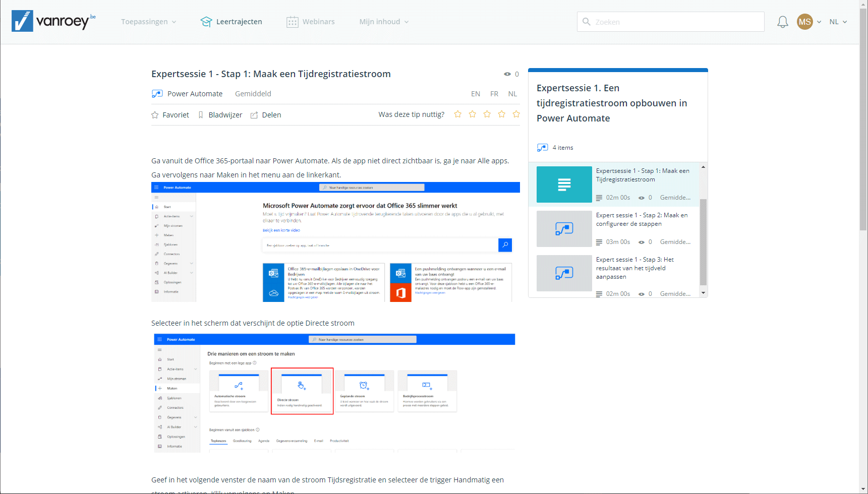Switch article language to EN
The height and width of the screenshot is (494, 868).
click(476, 94)
